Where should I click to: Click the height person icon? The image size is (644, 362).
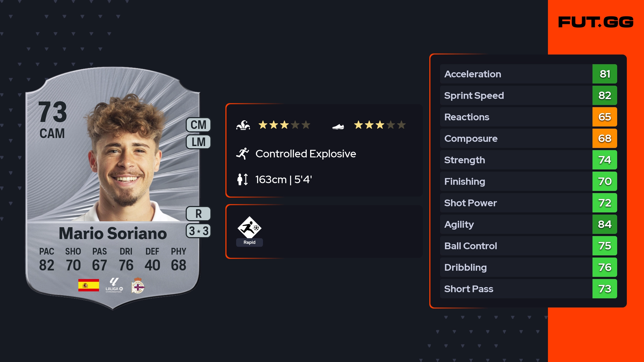tap(242, 179)
